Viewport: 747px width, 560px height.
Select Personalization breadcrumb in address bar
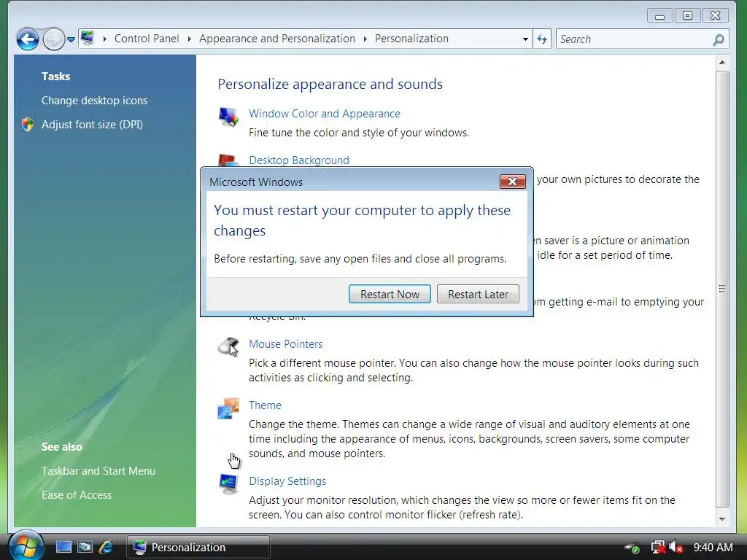point(411,39)
